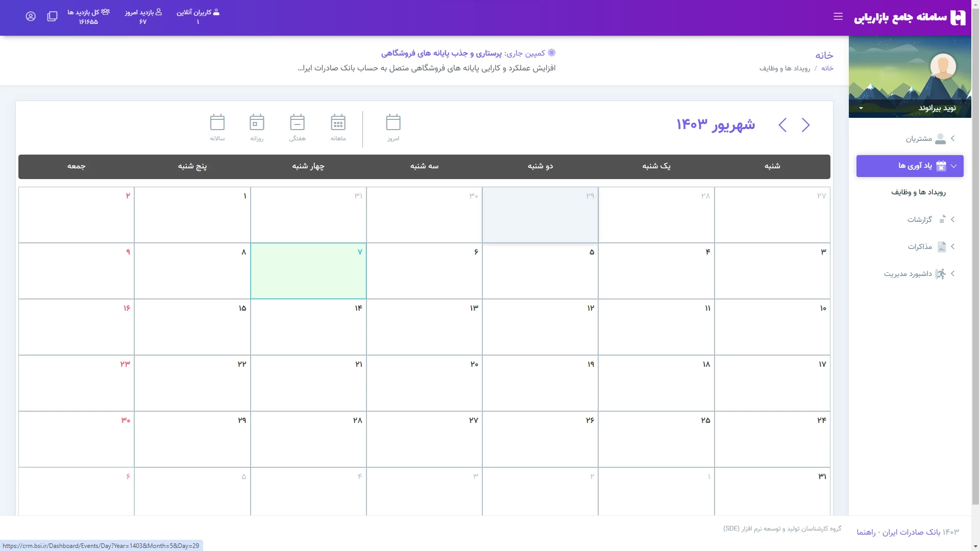Select day ۵ in the calendar
Image resolution: width=980 pixels, height=551 pixels.
(540, 271)
